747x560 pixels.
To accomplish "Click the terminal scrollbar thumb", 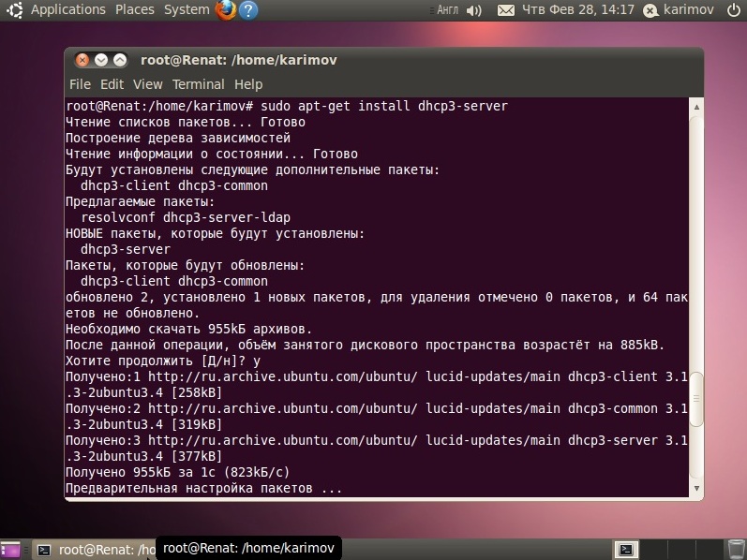I will [x=696, y=399].
